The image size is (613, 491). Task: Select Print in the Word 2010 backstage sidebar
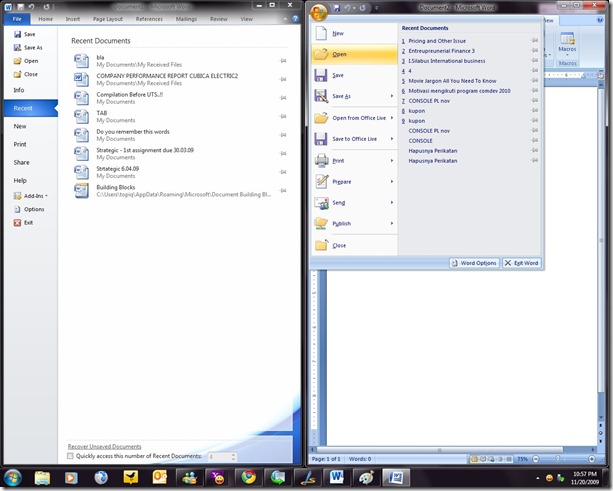click(x=20, y=144)
